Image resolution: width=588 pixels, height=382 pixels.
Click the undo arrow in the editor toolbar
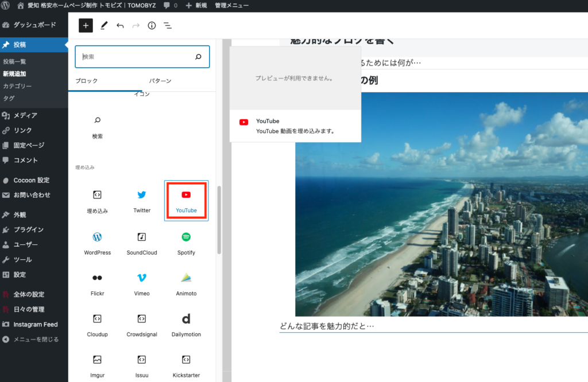(x=120, y=25)
